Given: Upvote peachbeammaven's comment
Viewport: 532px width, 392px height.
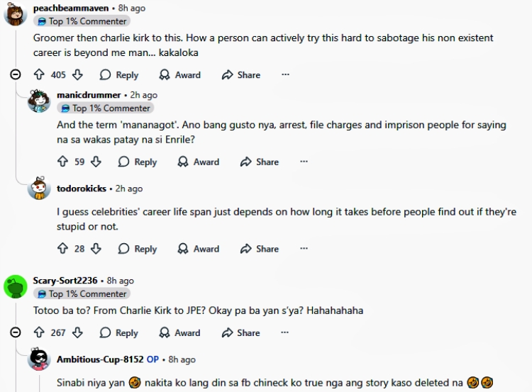Looking at the screenshot, I should click(x=39, y=74).
